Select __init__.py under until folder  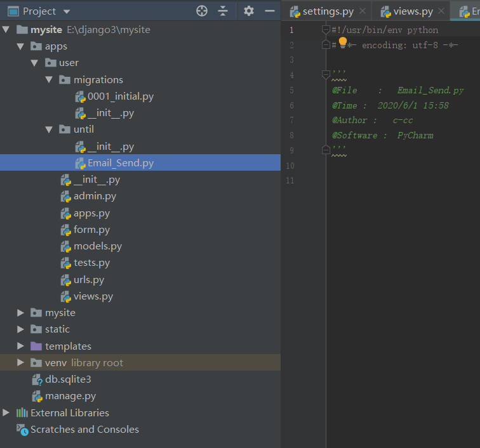pyautogui.click(x=111, y=147)
